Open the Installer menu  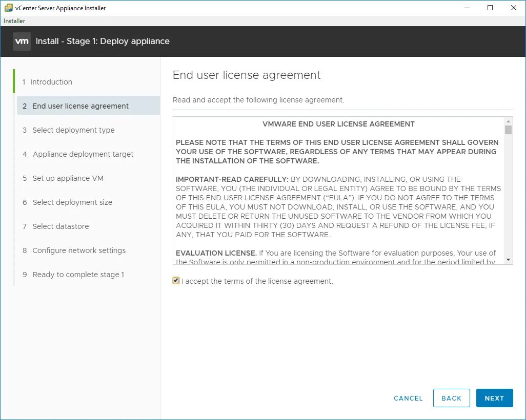[x=14, y=21]
